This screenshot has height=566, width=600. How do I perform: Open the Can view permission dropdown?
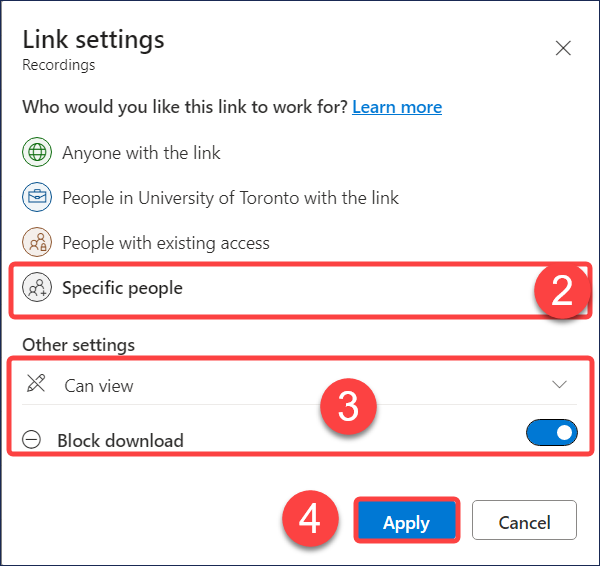pyautogui.click(x=299, y=385)
